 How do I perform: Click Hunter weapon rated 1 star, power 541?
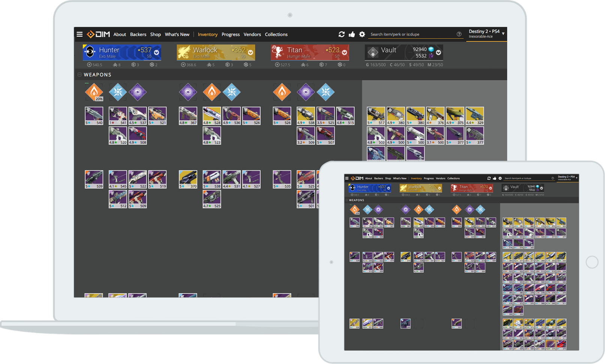click(x=118, y=116)
